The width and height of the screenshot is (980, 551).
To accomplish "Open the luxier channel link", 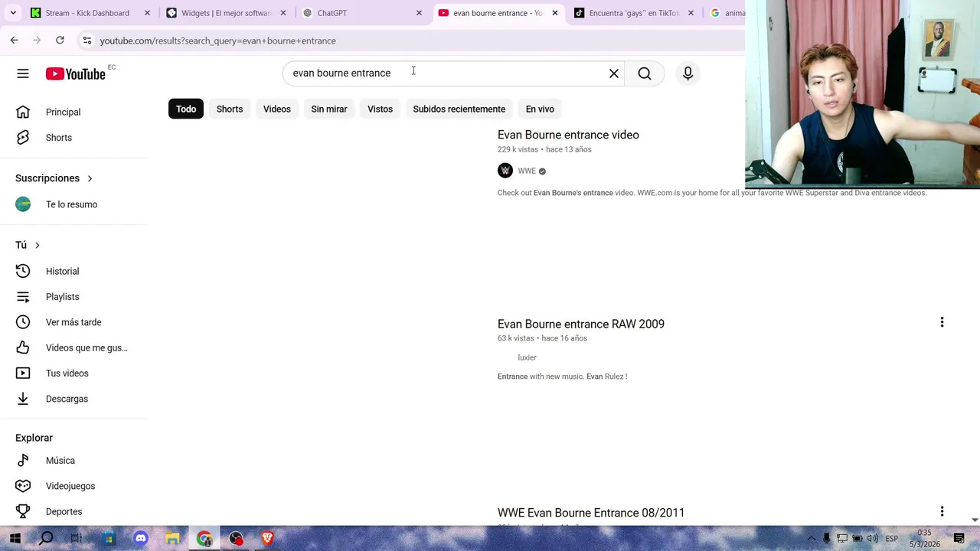I will [x=527, y=357].
